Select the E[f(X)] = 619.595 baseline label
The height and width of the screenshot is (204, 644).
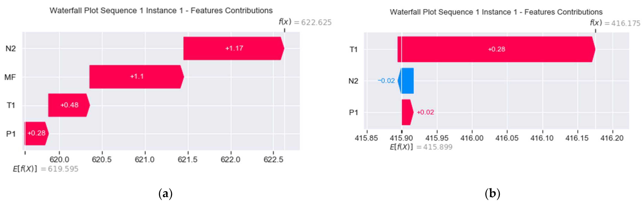click(46, 169)
